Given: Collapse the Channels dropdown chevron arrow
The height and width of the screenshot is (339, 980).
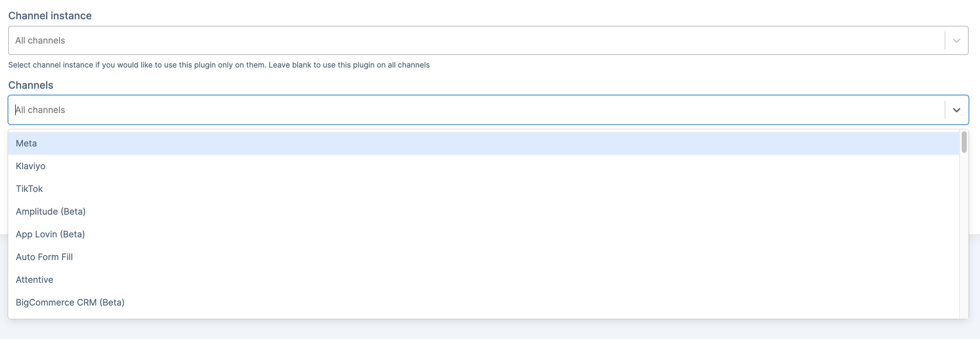Looking at the screenshot, I should [x=956, y=110].
